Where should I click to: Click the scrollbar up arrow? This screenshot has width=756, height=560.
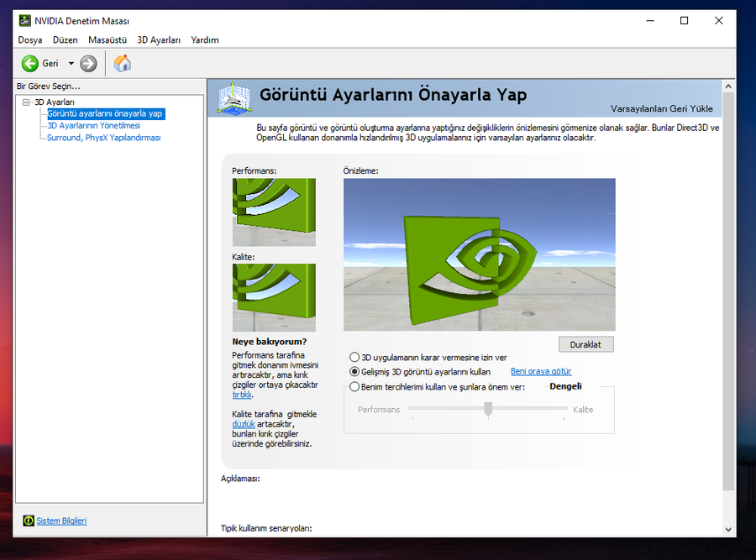pos(728,86)
